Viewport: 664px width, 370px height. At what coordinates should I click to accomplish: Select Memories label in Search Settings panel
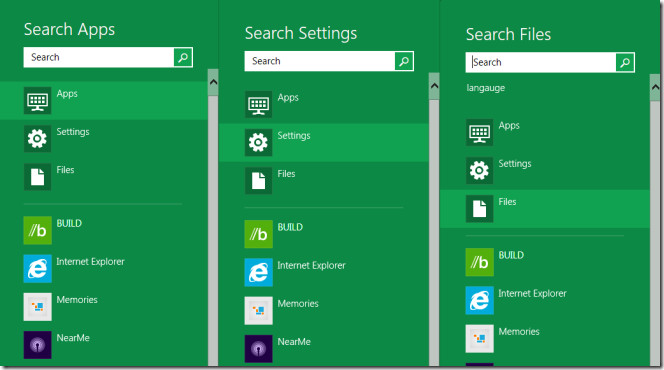click(x=298, y=304)
